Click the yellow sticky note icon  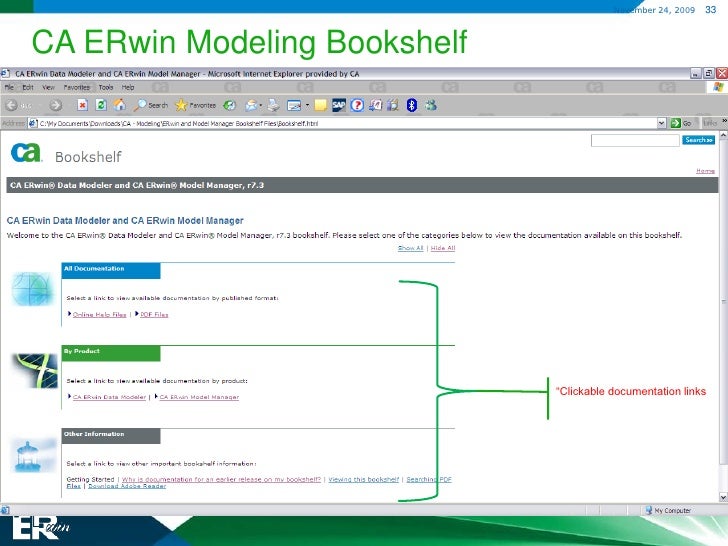click(320, 105)
